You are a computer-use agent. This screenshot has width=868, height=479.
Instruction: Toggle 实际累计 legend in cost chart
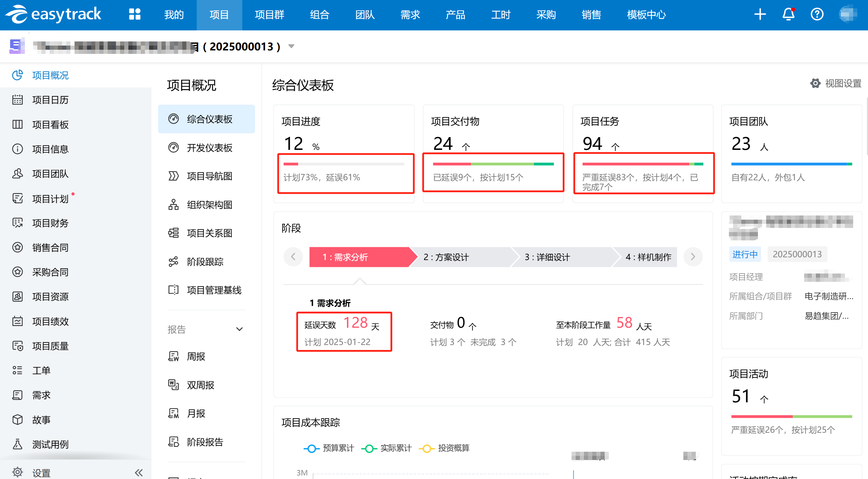tap(386, 448)
